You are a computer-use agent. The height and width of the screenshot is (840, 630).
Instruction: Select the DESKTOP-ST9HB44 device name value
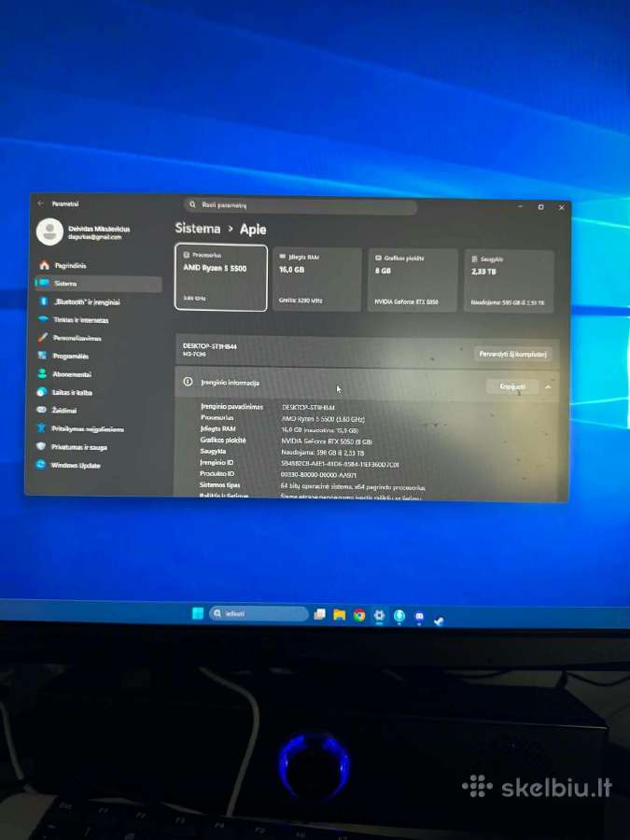(308, 408)
